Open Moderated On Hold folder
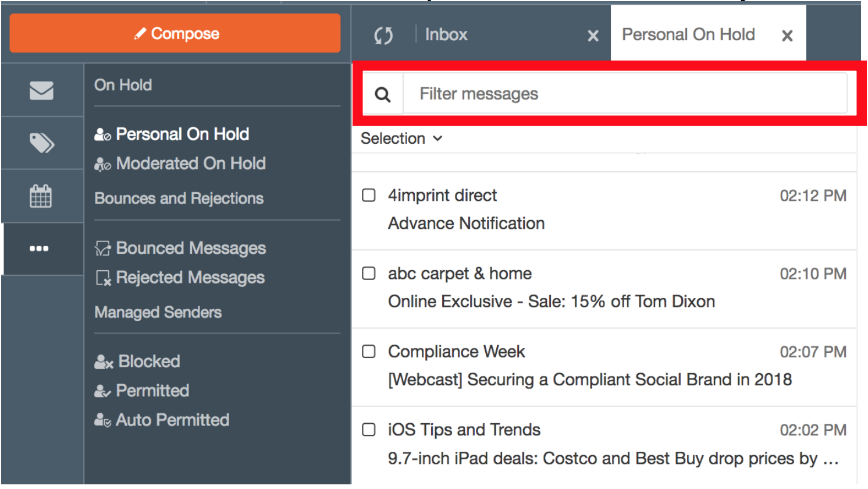The image size is (868, 489). (x=190, y=164)
